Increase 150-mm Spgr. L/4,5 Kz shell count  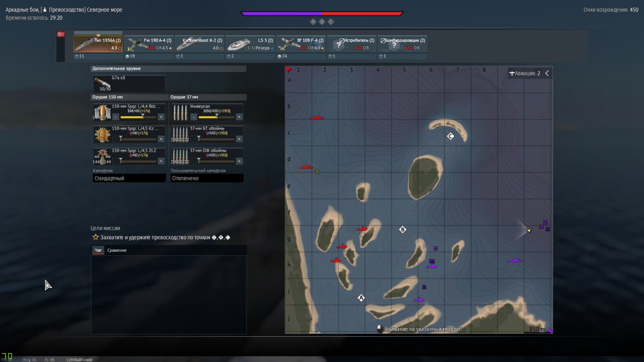pyautogui.click(x=161, y=139)
